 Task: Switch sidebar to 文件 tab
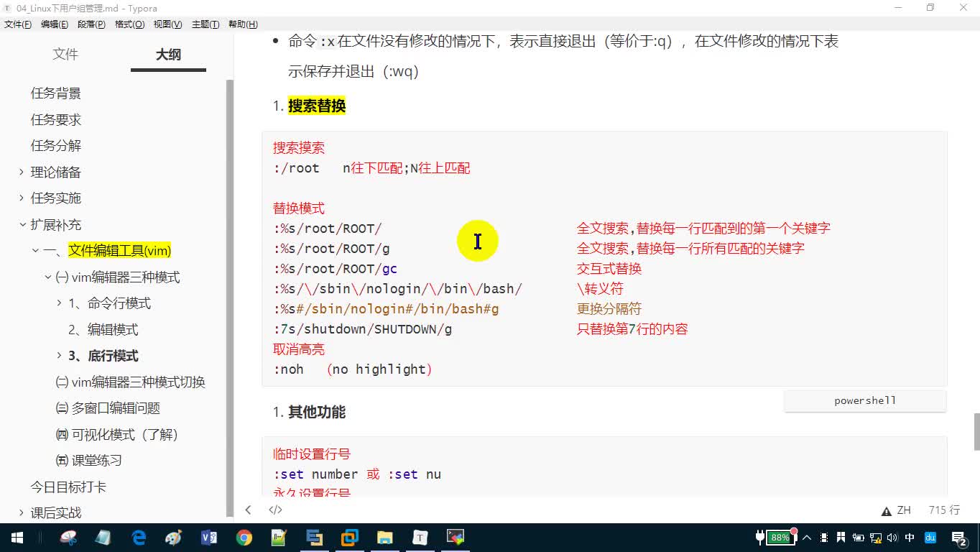coord(65,55)
